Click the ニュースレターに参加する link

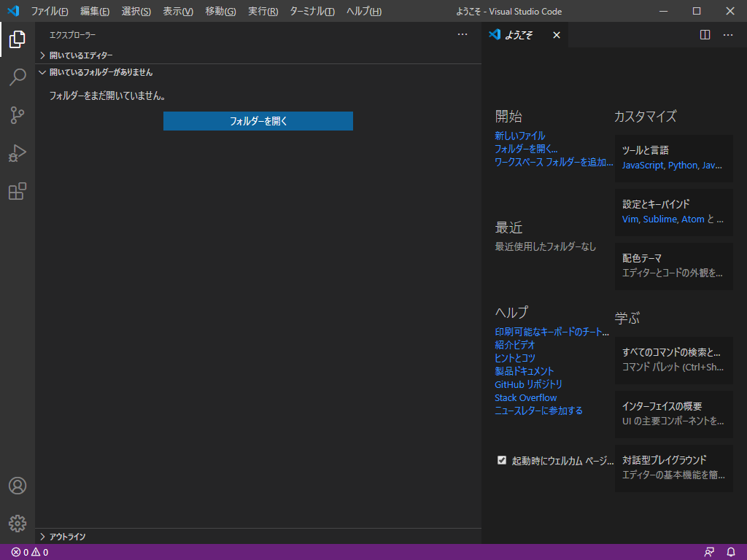coord(538,411)
